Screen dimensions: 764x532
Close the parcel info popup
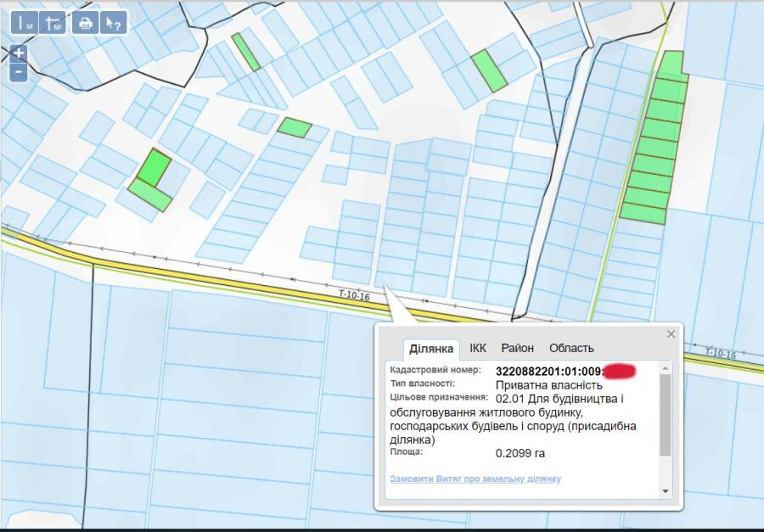point(671,334)
